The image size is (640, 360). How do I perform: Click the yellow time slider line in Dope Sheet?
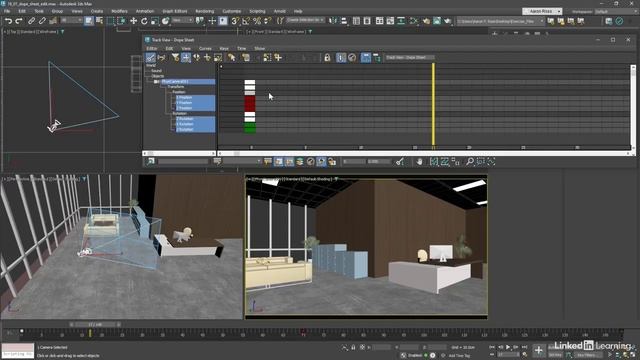(433, 104)
